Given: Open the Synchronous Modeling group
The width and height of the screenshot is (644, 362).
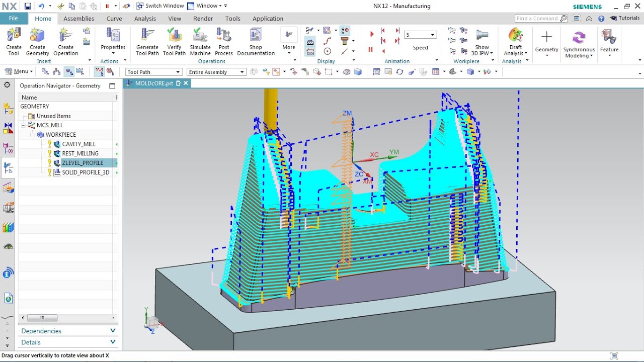Looking at the screenshot, I should pos(579,44).
